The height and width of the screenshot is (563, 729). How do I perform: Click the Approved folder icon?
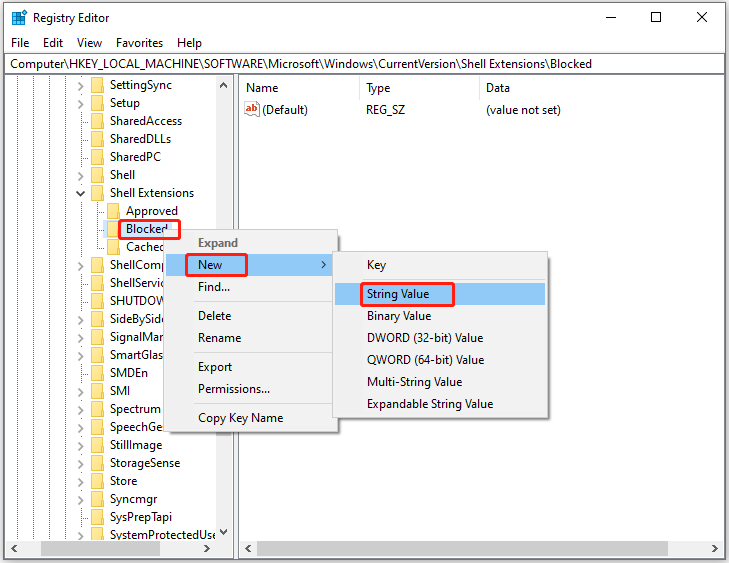click(x=113, y=211)
